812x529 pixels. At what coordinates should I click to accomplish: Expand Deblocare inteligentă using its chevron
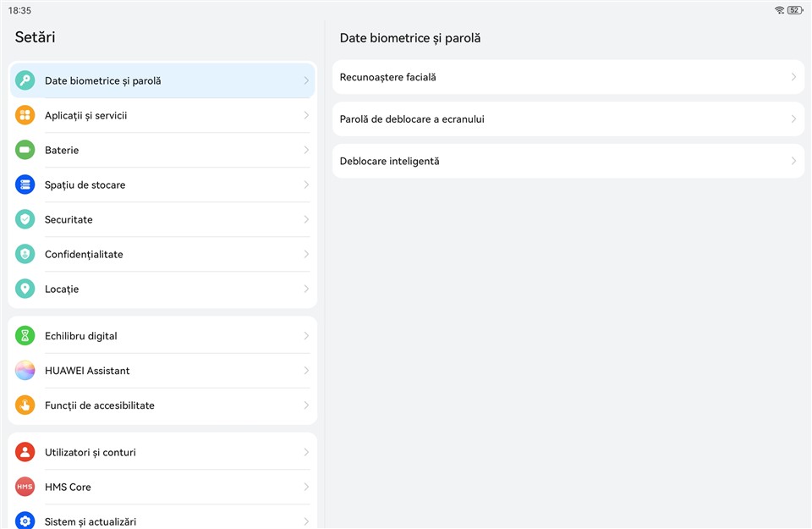click(x=793, y=161)
